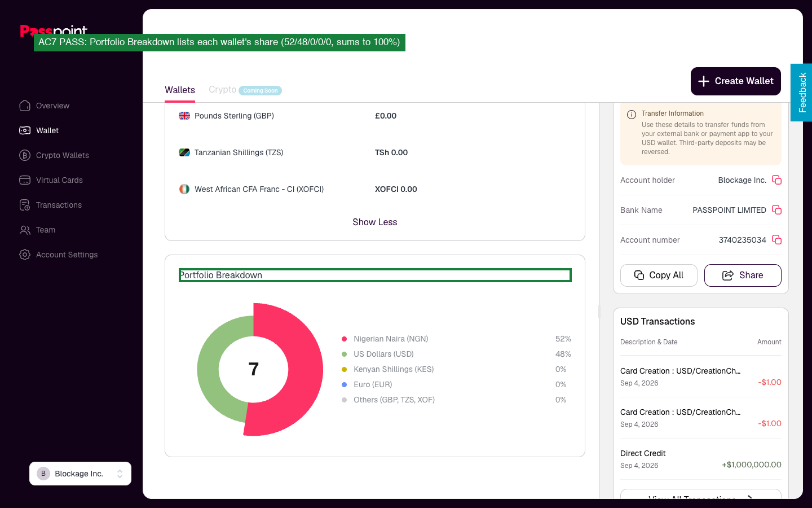Image resolution: width=812 pixels, height=508 pixels.
Task: Switch to the Crypto tab
Action: (222, 90)
